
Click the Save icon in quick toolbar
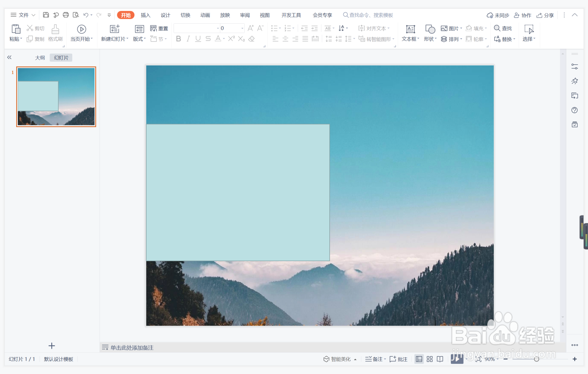click(46, 15)
